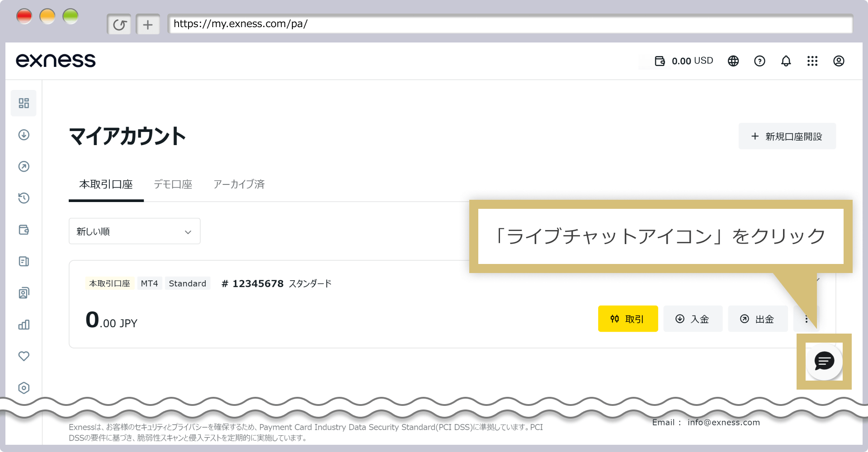Open the deposit icon in sidebar
Image resolution: width=868 pixels, height=452 pixels.
pyautogui.click(x=24, y=135)
